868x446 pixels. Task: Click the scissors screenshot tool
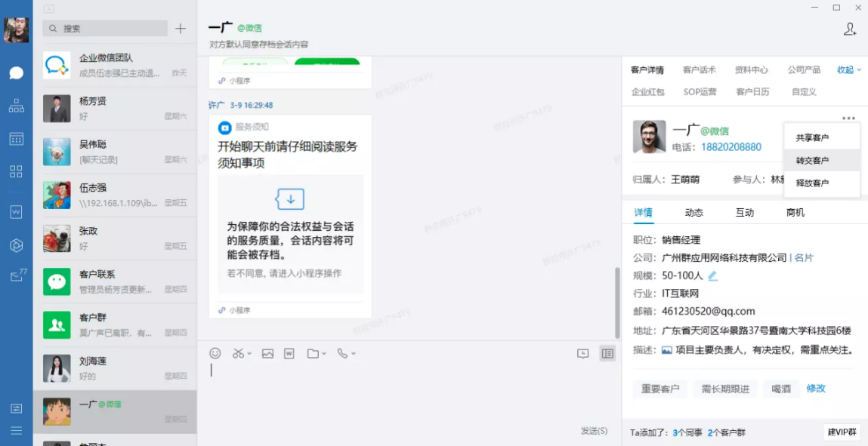click(x=238, y=353)
